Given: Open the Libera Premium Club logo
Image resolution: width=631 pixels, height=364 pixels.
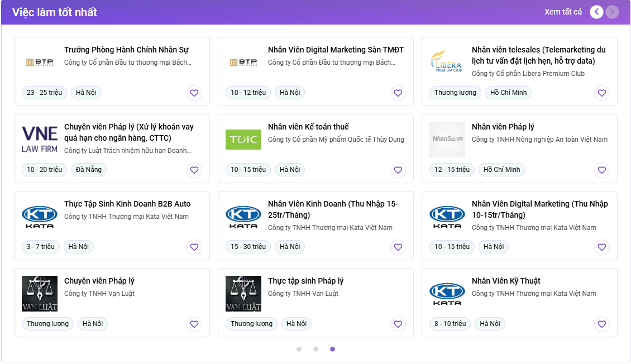Looking at the screenshot, I should tap(447, 63).
